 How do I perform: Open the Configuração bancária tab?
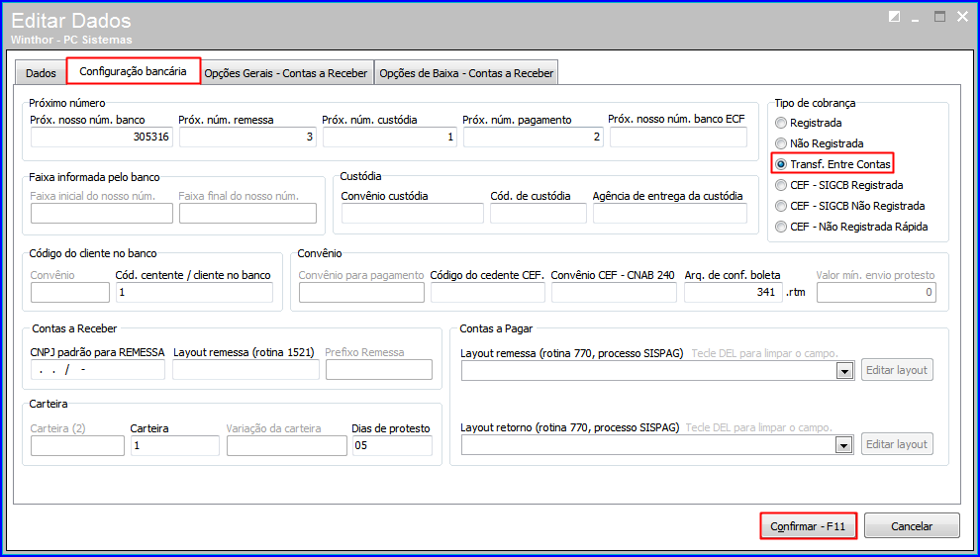pos(133,71)
